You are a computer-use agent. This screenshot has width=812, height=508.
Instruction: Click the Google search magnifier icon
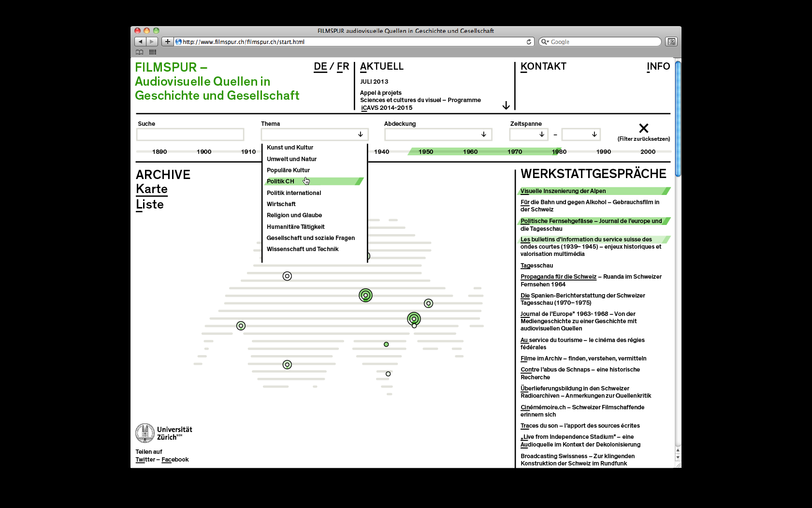tap(545, 42)
